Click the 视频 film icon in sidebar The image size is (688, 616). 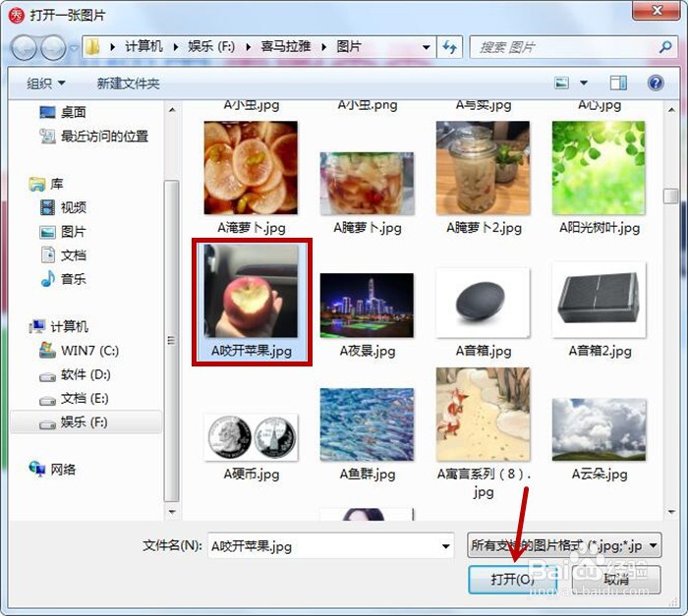(x=47, y=207)
